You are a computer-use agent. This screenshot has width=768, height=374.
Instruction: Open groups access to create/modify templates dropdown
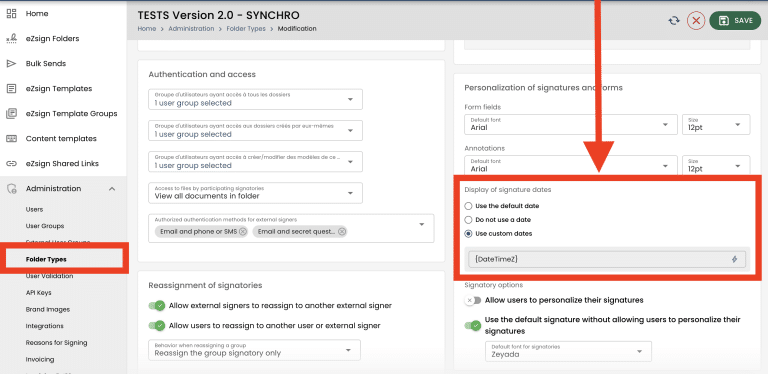coord(256,162)
